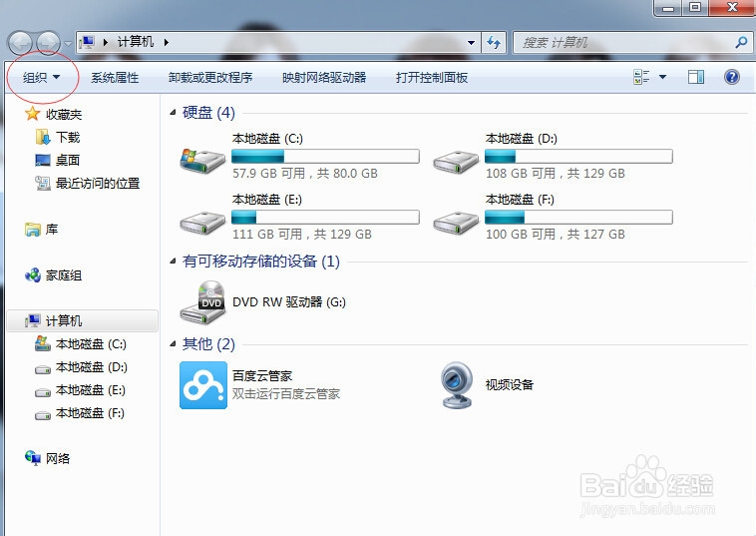This screenshot has height=536, width=756.
Task: Expand the arrow after 计算机 breadcrumb
Action: pyautogui.click(x=167, y=43)
